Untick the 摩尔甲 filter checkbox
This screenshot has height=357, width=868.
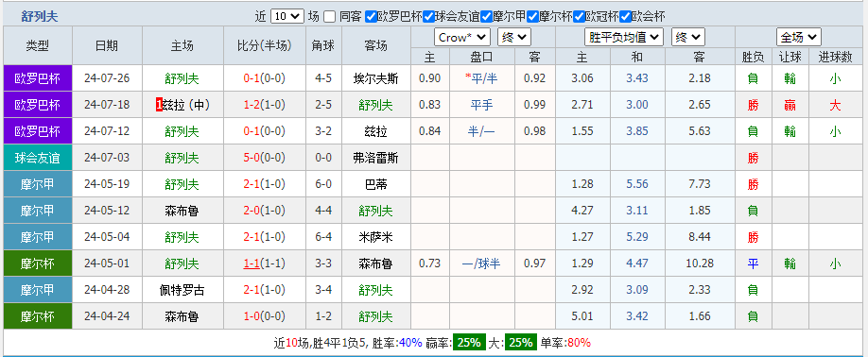click(x=487, y=17)
